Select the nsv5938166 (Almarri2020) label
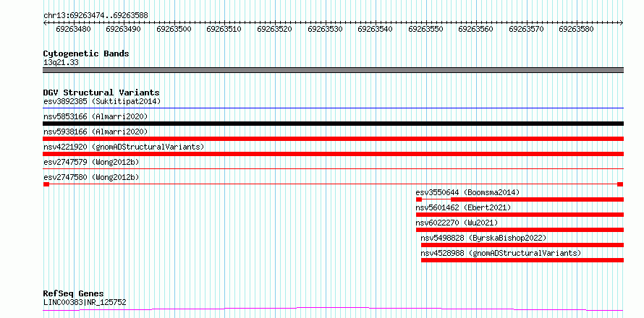Screen dimensions: 644x318 tap(96, 132)
